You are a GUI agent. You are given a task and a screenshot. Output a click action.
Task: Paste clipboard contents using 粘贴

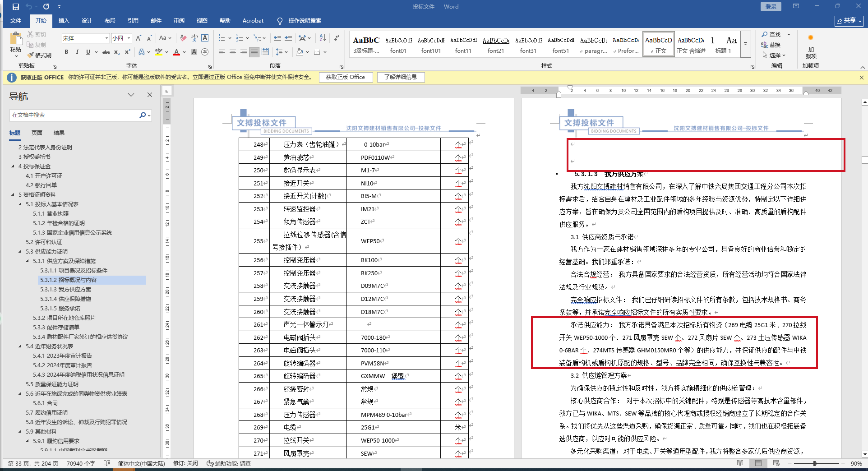(16, 44)
